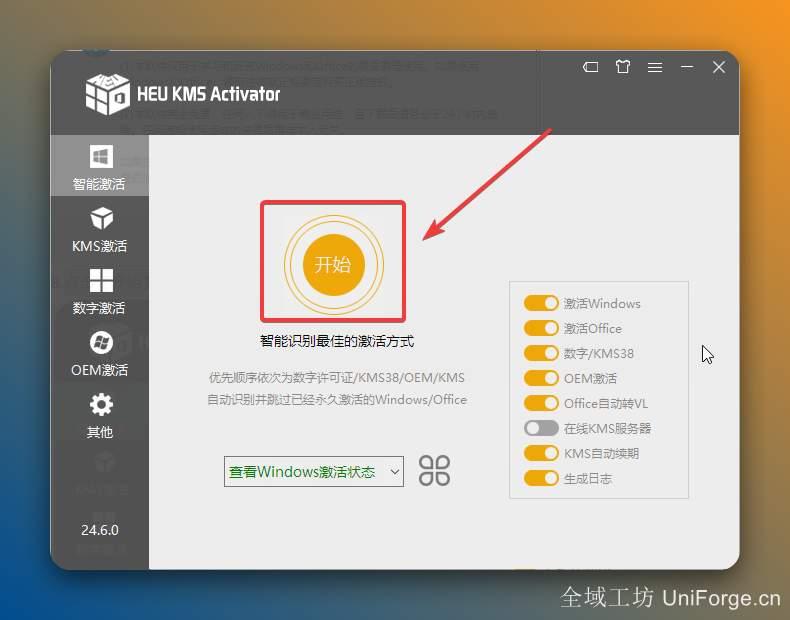
Task: Toggle the 激活Windows switch
Action: (541, 303)
